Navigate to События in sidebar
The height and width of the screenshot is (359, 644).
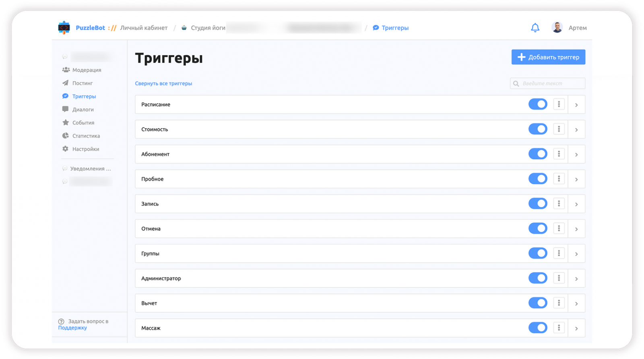click(x=83, y=123)
